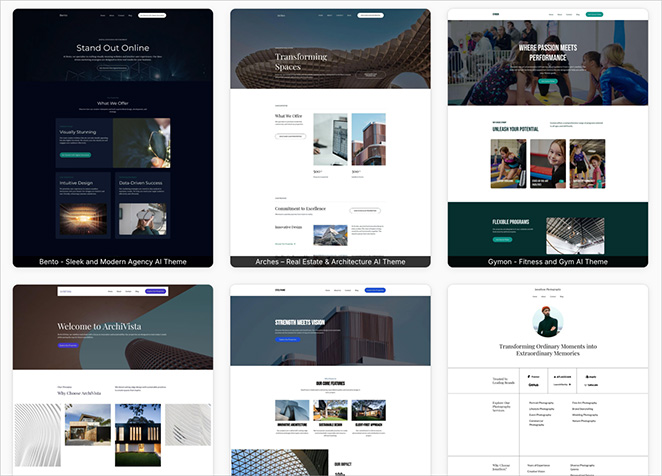Click the photographer's circular portrait avatar
The image size is (662, 476).
click(547, 320)
